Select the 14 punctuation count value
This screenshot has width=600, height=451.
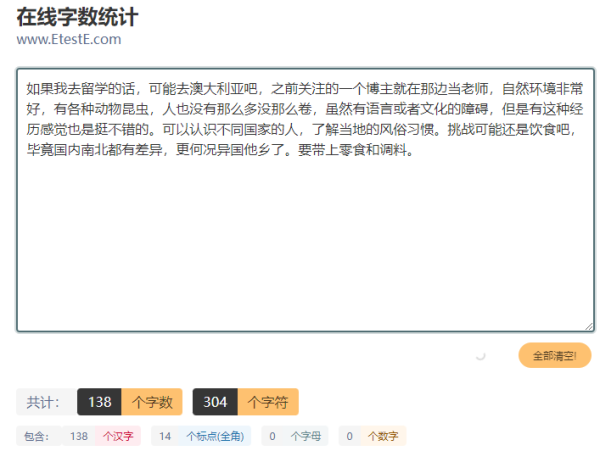(x=165, y=436)
